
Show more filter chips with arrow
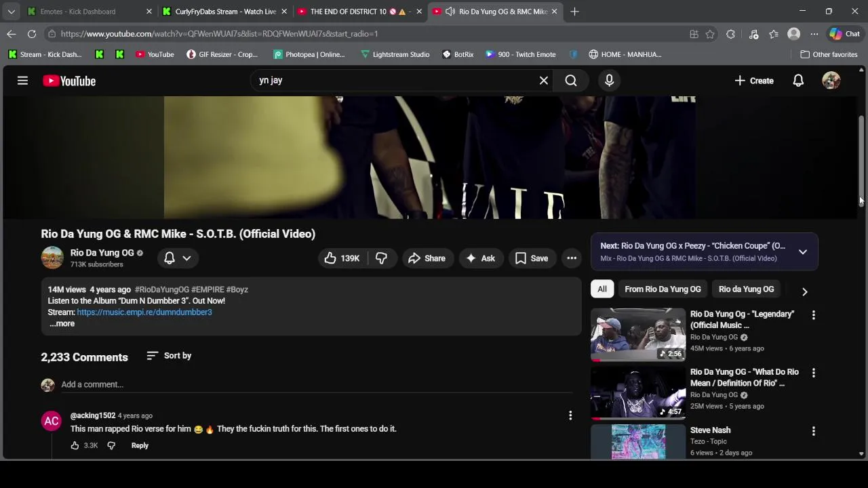point(804,291)
